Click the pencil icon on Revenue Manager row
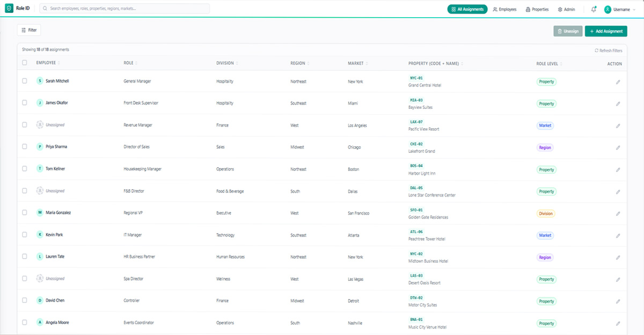Screen dimensions: 644x335 click(x=618, y=126)
